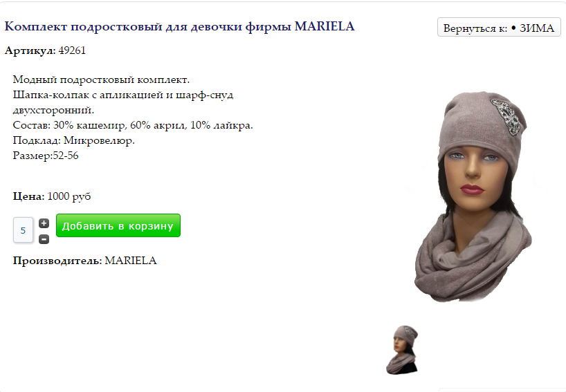566x392 pixels.
Task: Go back via Вернуться к: ЗИМА button
Action: (x=499, y=28)
